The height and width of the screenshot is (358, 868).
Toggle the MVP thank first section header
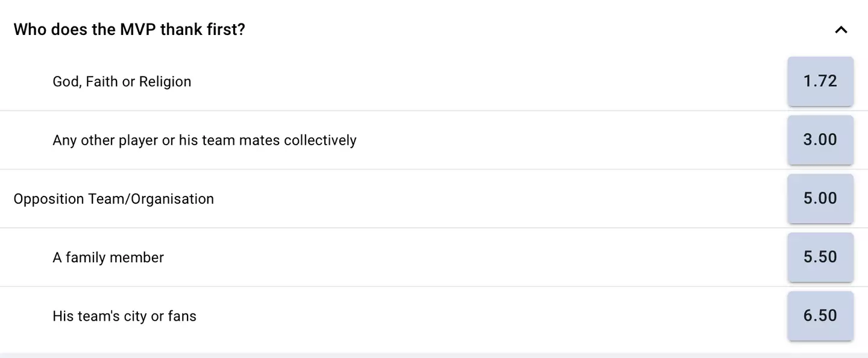tap(422, 30)
